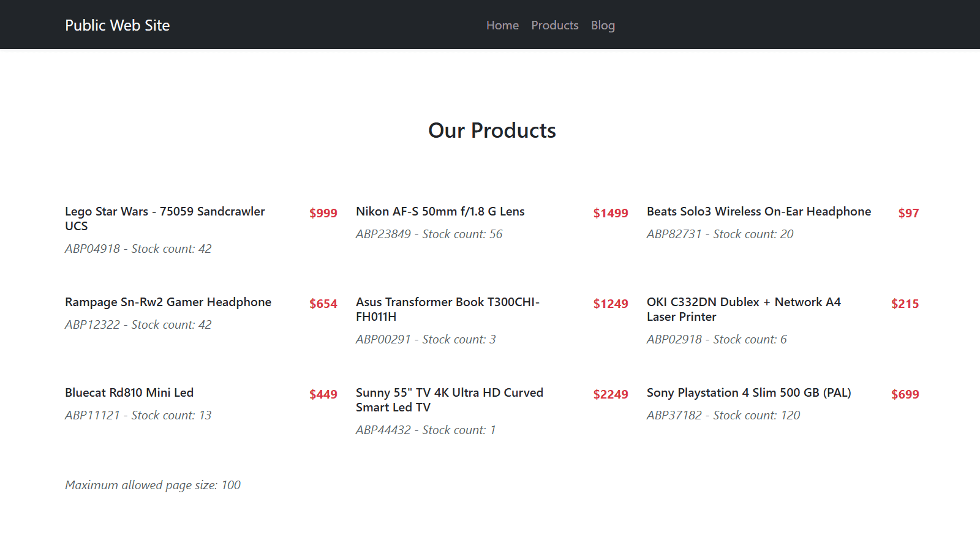Select OKI C332DN Laser Printer name

pos(744,309)
